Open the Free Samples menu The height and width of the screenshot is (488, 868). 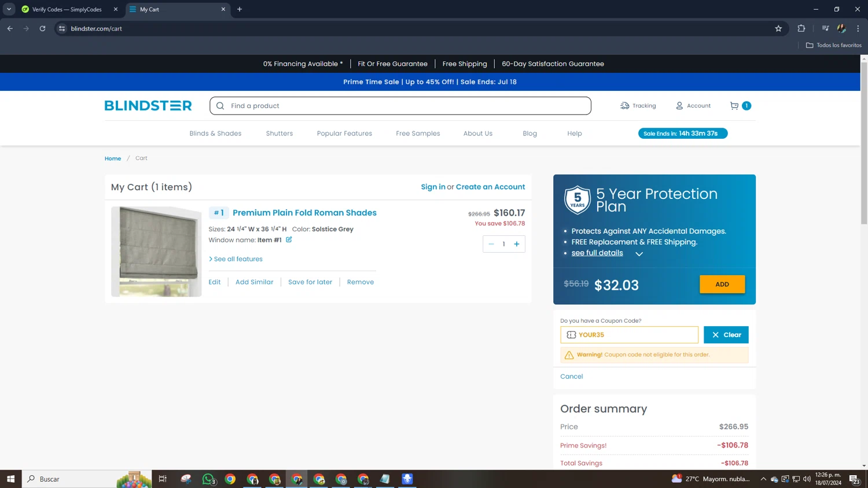click(x=418, y=134)
